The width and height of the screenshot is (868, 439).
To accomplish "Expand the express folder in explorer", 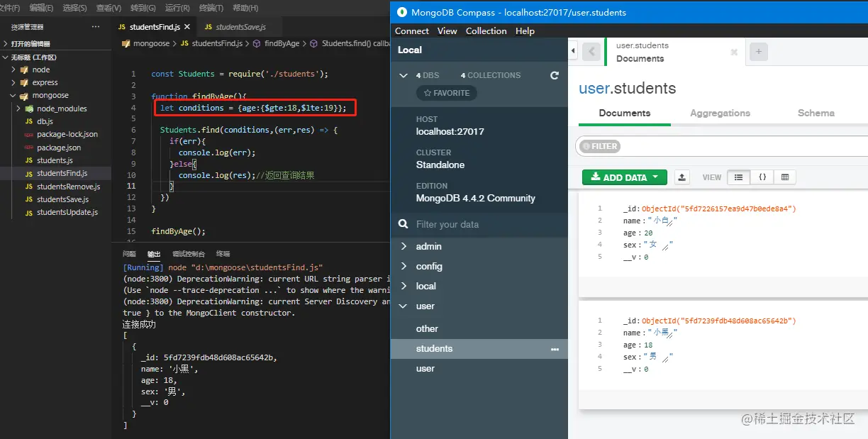I will pos(13,82).
